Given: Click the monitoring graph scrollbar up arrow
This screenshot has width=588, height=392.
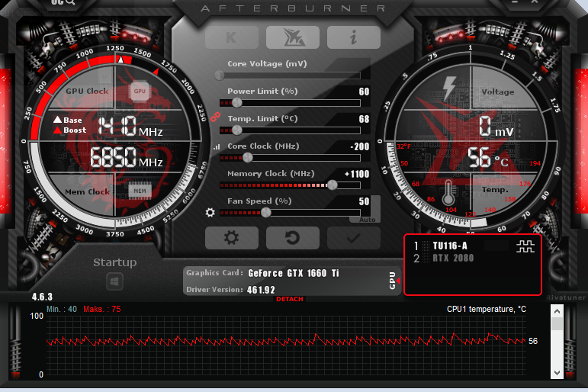Looking at the screenshot, I should (557, 311).
